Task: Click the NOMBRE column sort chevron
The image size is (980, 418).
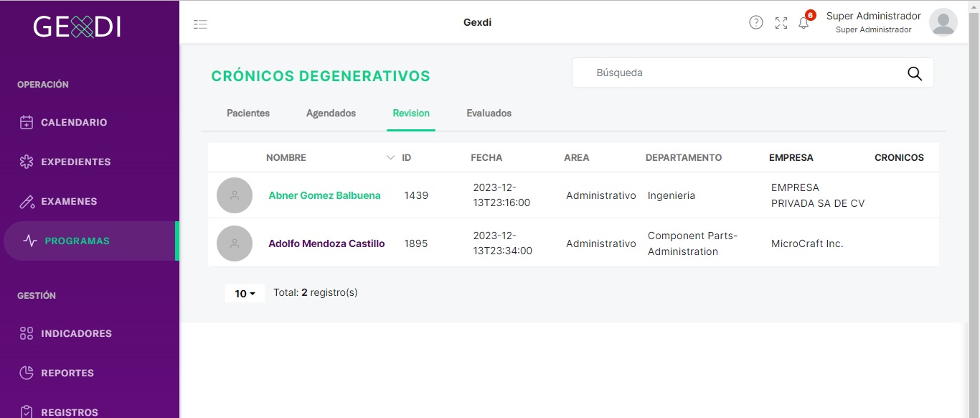Action: click(390, 157)
